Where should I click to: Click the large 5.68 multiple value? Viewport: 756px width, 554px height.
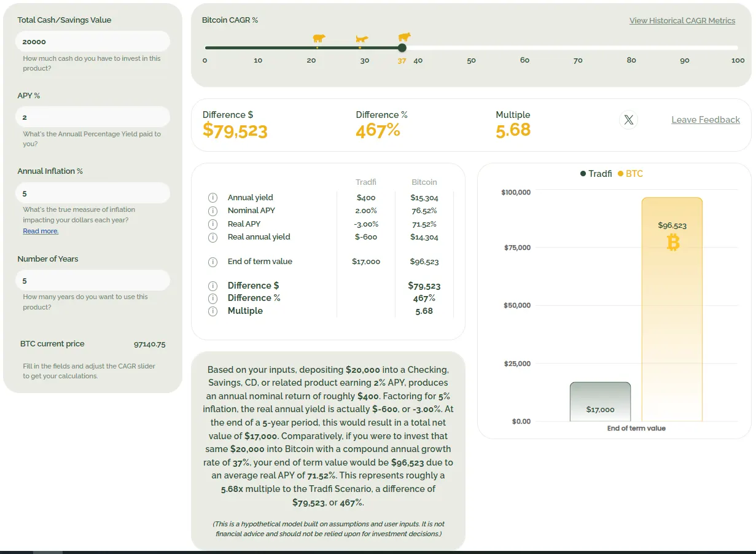click(513, 130)
